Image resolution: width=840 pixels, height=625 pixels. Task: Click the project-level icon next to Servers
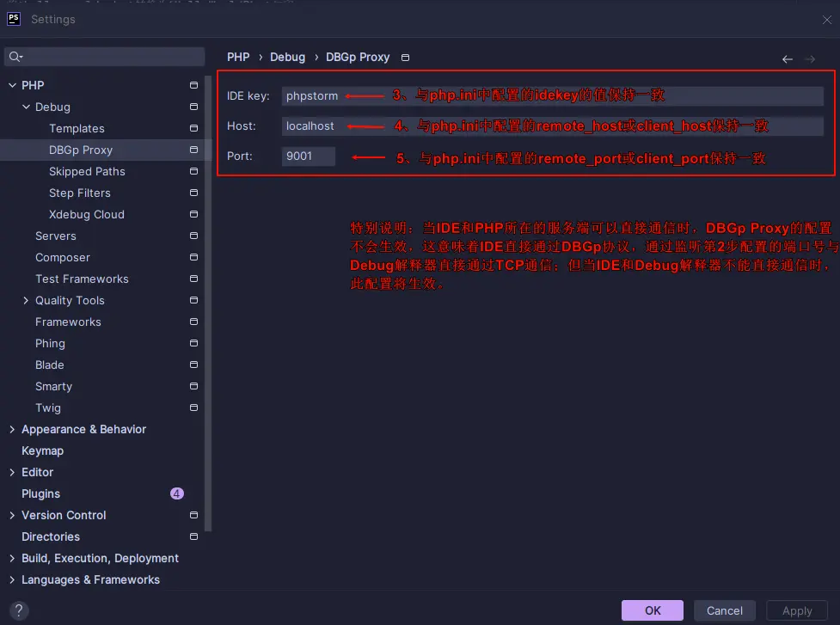(194, 236)
